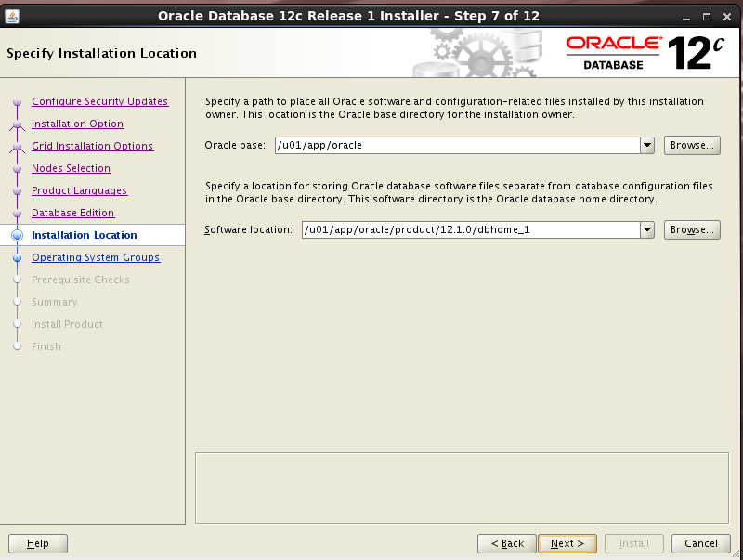Minimize the installer window
Screen dimensions: 743x560
coord(686,17)
